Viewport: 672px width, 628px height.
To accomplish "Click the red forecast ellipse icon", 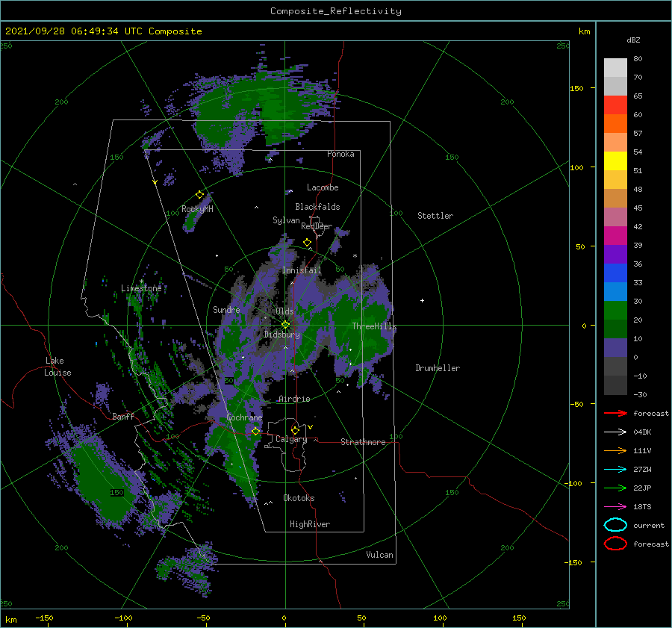I will [615, 544].
